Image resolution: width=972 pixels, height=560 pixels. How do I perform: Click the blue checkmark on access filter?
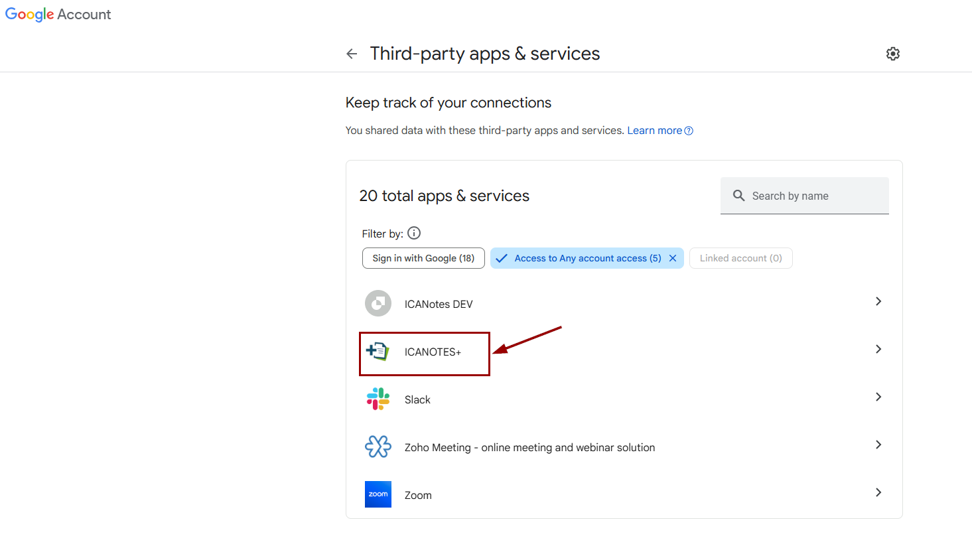(502, 258)
